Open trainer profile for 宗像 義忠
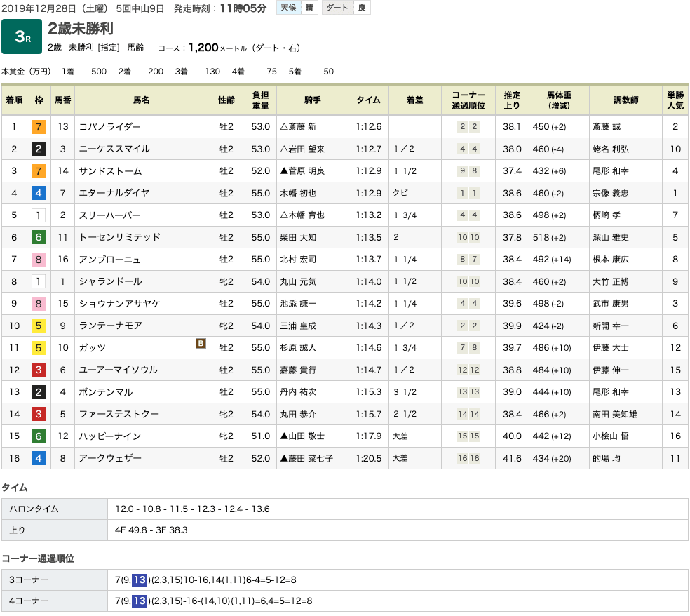690x616 pixels. (615, 193)
